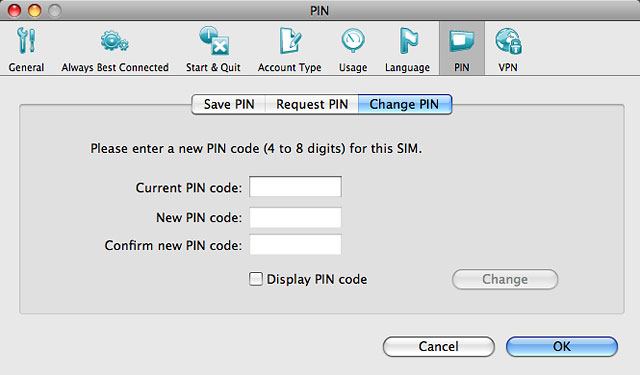
Task: Open the Account Type pane
Action: click(289, 50)
